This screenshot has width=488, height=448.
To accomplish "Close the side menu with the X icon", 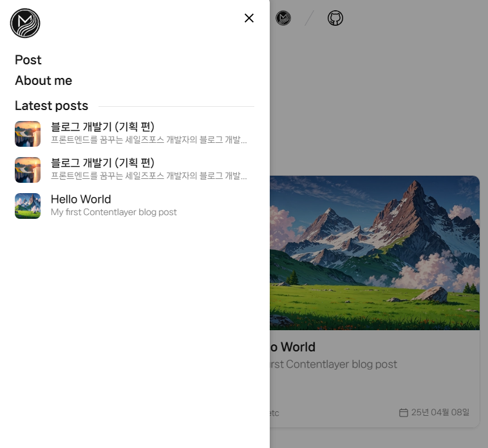I will pyautogui.click(x=249, y=18).
